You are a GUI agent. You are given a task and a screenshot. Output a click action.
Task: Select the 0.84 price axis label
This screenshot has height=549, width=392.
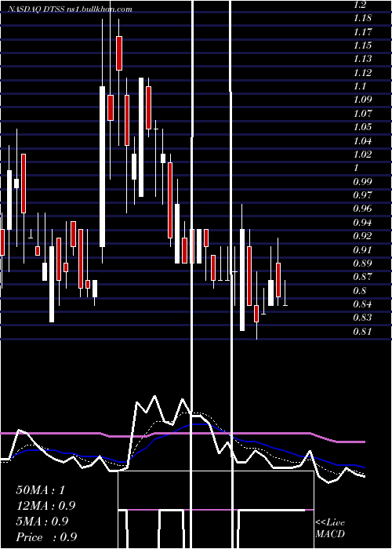tap(362, 304)
